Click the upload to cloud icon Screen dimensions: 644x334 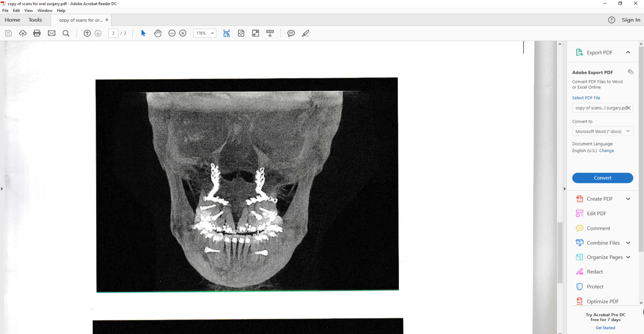23,33
